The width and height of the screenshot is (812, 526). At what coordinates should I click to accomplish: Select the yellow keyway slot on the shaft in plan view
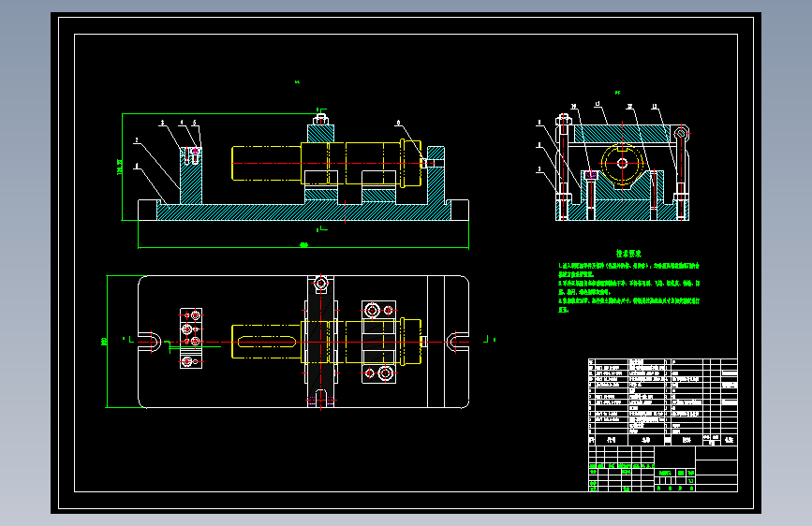point(267,342)
